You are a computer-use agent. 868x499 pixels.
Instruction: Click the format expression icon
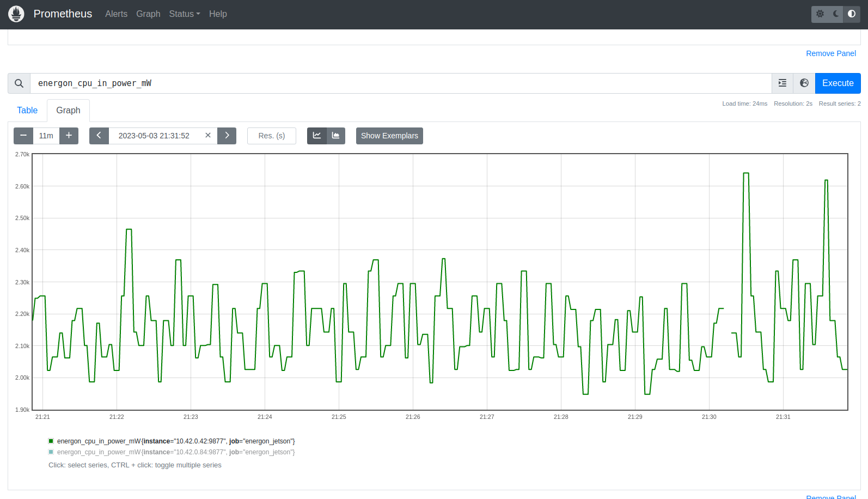(783, 83)
